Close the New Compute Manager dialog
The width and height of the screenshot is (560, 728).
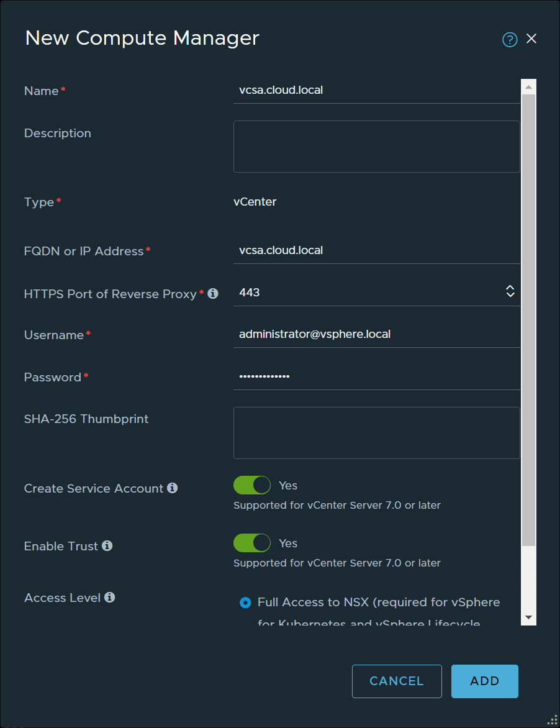[531, 39]
